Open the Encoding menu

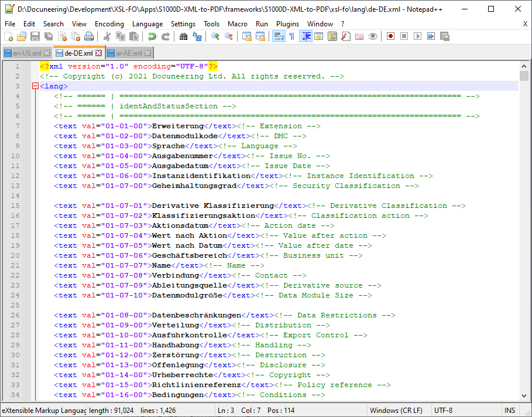coord(109,24)
